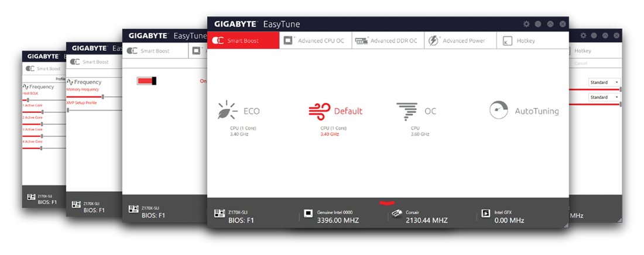Select the active Smart Boost tab
Screen dimensions: 644x255
[243, 40]
